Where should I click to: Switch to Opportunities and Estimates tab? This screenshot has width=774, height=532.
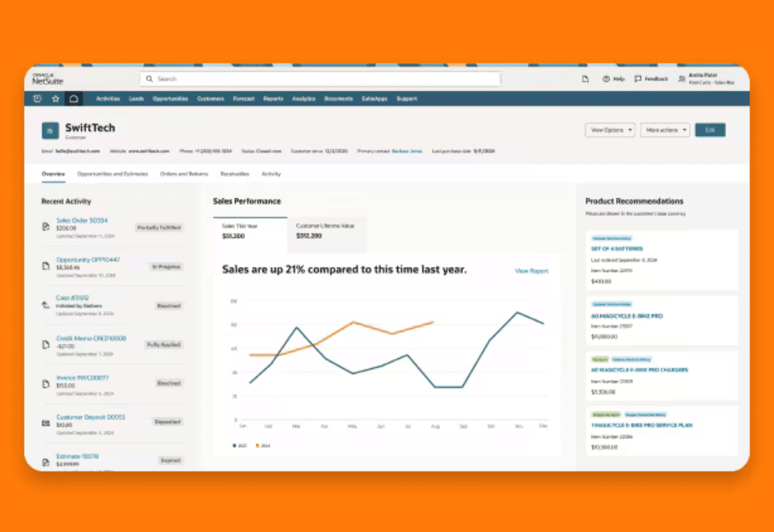[x=113, y=174]
